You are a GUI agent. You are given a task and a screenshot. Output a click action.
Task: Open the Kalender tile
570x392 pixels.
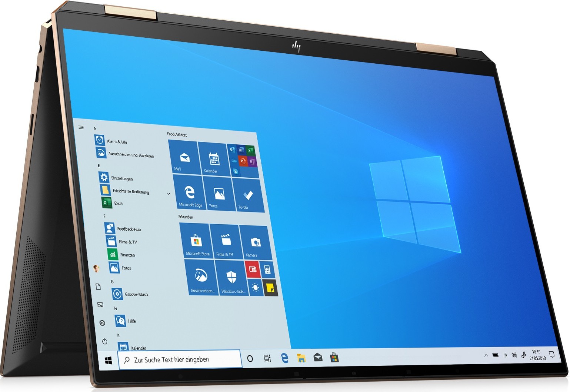pyautogui.click(x=213, y=160)
